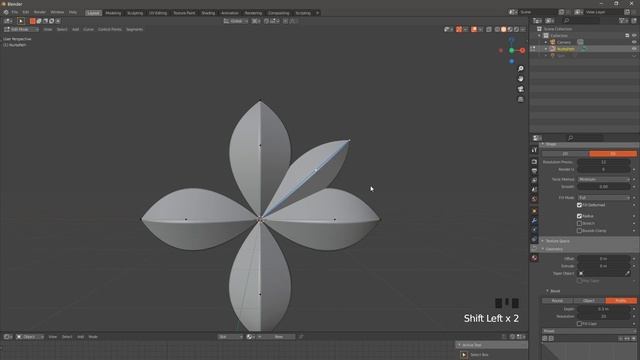
Task: Switch to rendered shading icon
Action: coord(517,29)
